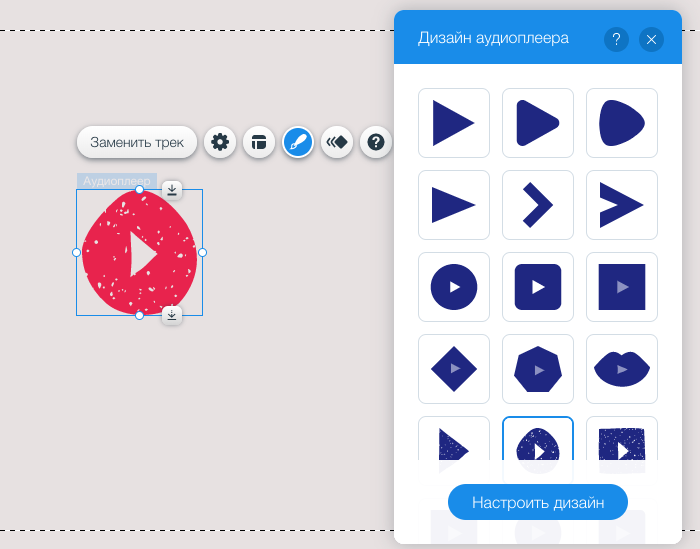Choose the sharp square play design
700x549 pixels.
[622, 287]
